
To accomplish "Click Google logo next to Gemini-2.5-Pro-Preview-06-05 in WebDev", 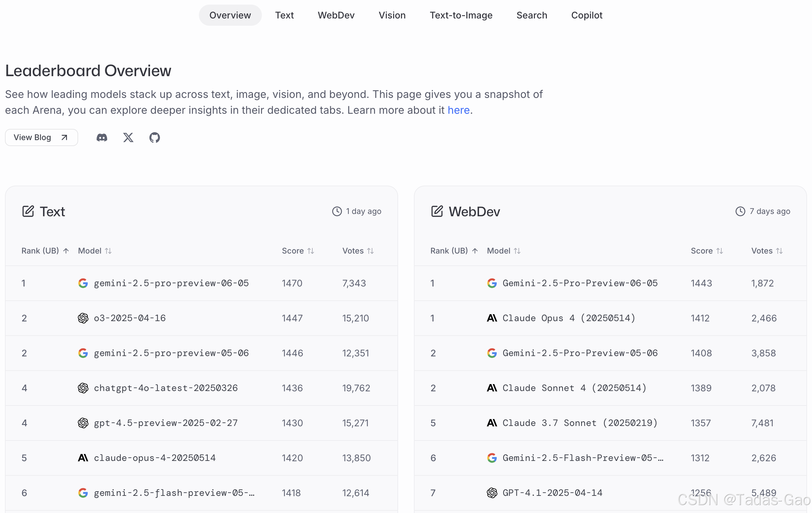I will (492, 283).
